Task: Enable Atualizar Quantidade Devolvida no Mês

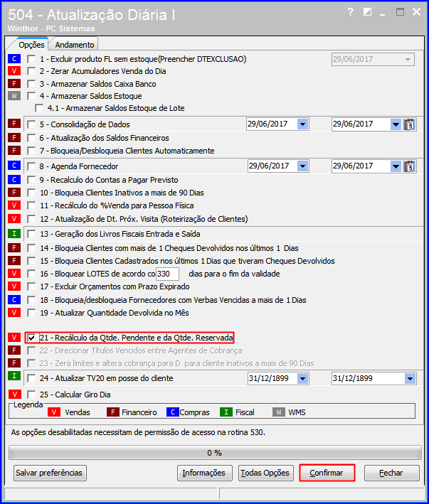Action: click(x=31, y=313)
